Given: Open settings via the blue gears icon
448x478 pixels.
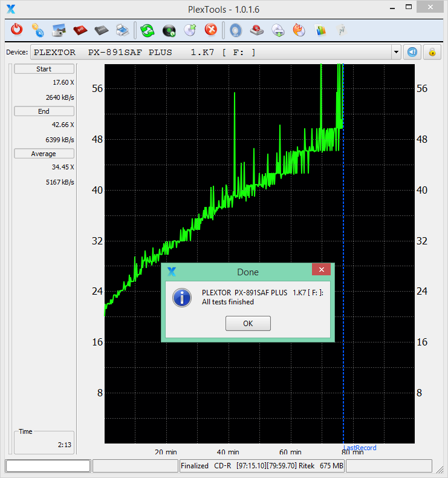Looking at the screenshot, I should 37,30.
